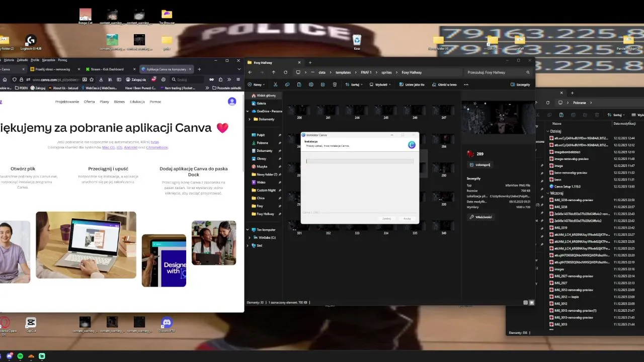Click Share icon in Foxy Hallway toolbar
The height and width of the screenshot is (362, 644).
click(323, 84)
